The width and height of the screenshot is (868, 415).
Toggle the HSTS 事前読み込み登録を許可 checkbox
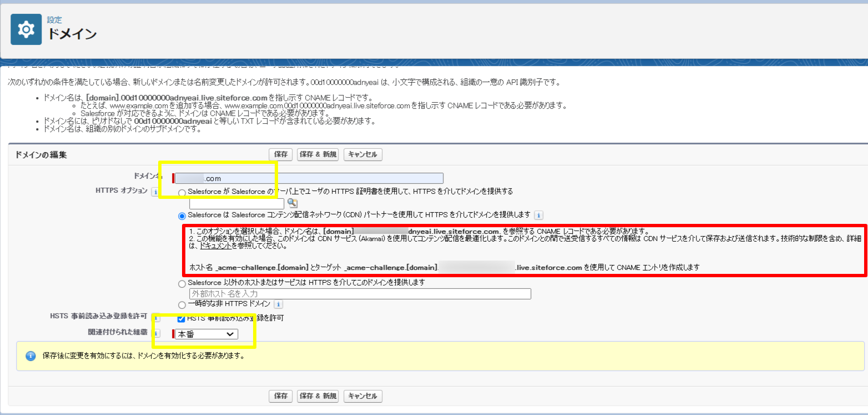tap(181, 318)
